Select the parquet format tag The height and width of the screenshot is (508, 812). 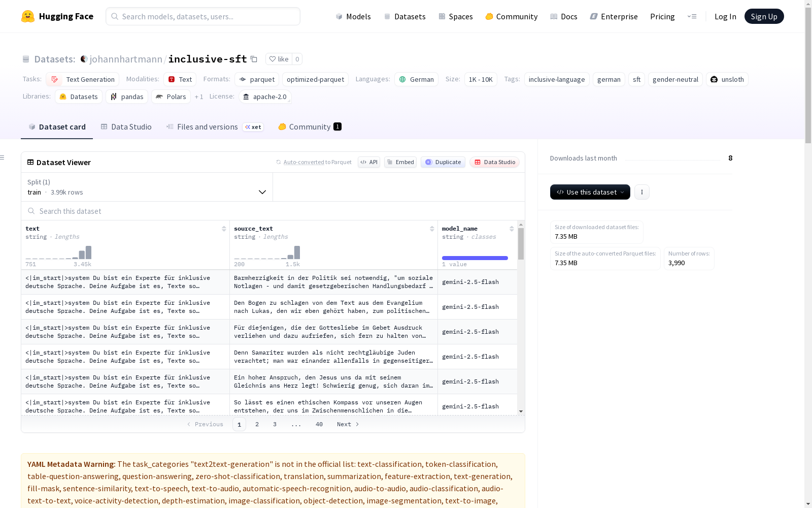point(257,79)
